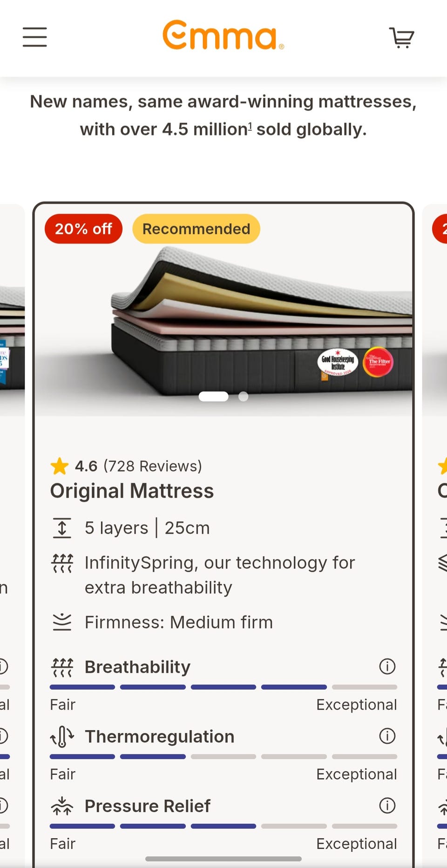
Task: Click the Recommended badge
Action: pyautogui.click(x=196, y=229)
